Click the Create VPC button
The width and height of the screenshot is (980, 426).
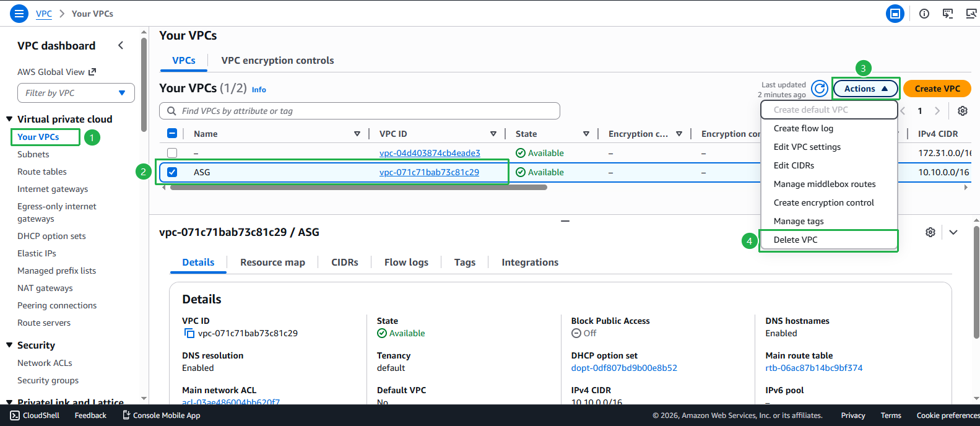pyautogui.click(x=937, y=89)
